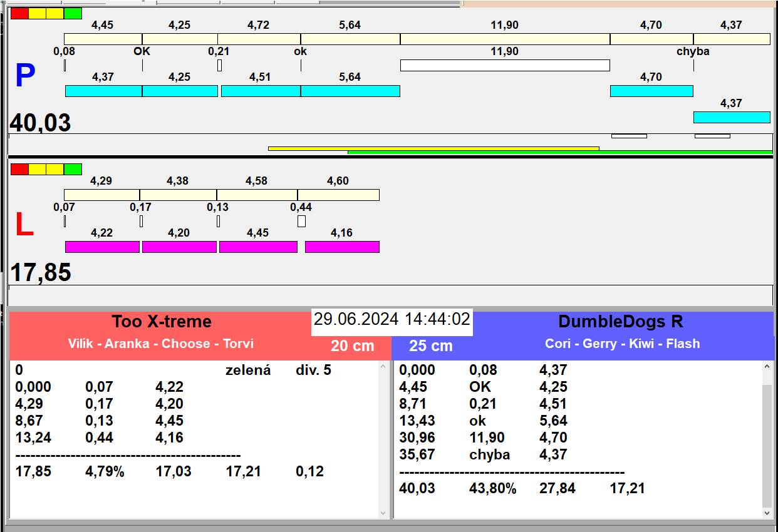Click the yellow progress bar under the P lane

tap(432, 148)
